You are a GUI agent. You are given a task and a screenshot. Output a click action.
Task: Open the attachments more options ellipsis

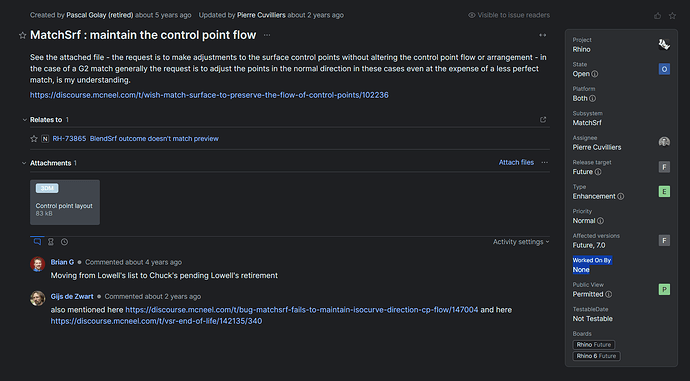(545, 162)
